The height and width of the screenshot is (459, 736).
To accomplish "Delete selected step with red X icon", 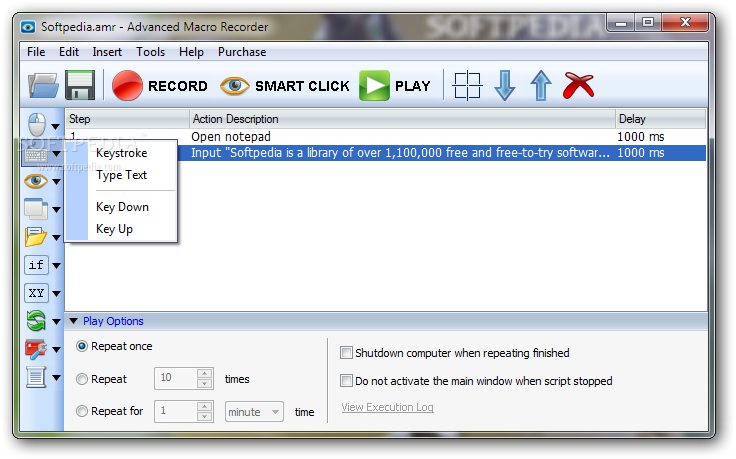I will [x=578, y=85].
